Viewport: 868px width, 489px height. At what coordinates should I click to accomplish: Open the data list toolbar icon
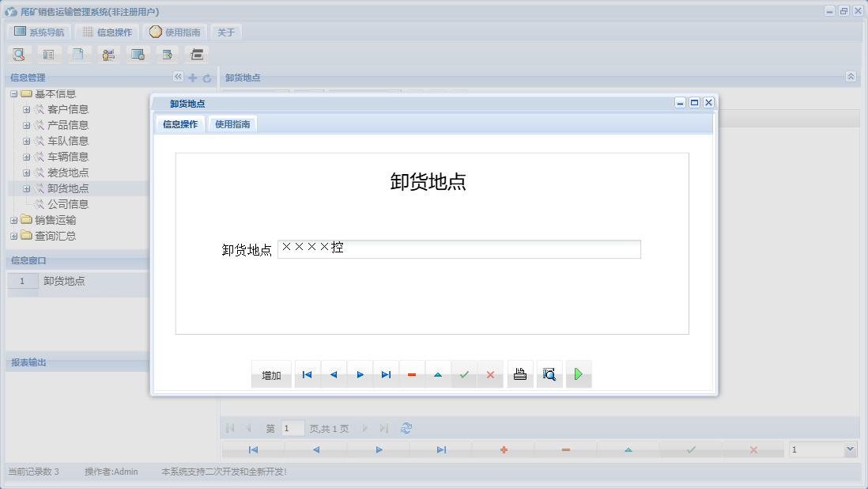(47, 54)
